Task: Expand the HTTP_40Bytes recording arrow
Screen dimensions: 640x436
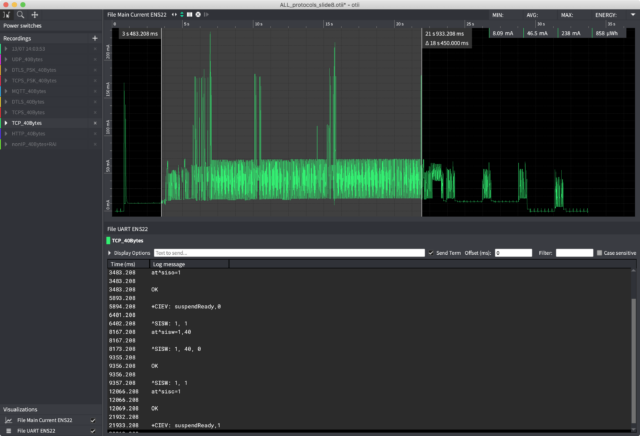Action: tap(5, 133)
